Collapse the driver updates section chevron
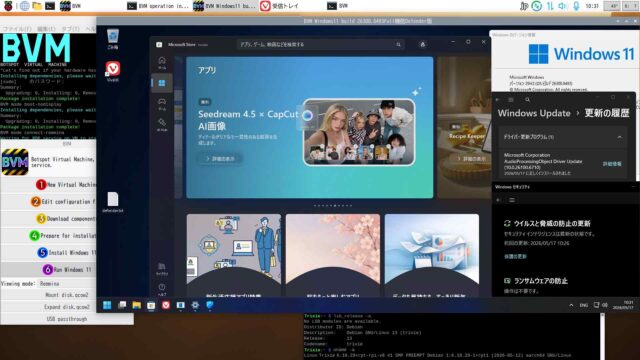Viewport: 640px width, 360px height. (620, 137)
